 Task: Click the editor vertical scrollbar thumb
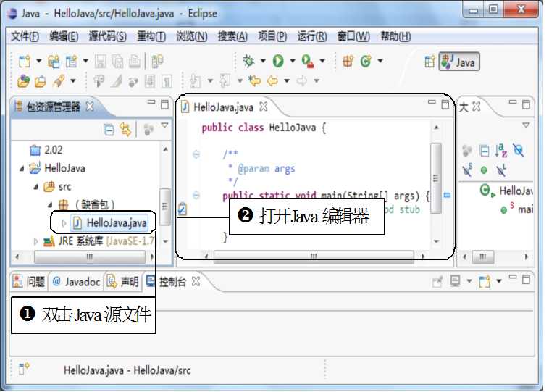pyautogui.click(x=436, y=178)
